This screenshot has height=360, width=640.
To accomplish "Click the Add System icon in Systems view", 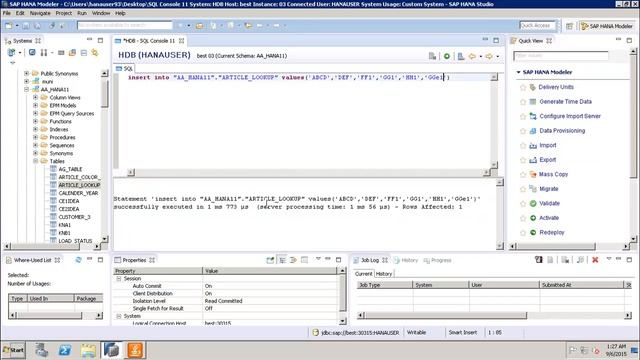I will [11, 53].
